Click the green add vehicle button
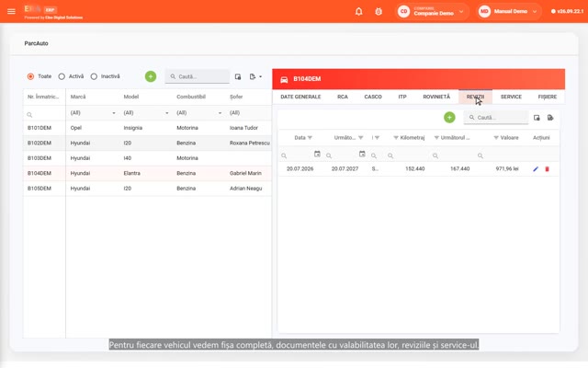Viewport: 588px width, 368px height. click(151, 76)
